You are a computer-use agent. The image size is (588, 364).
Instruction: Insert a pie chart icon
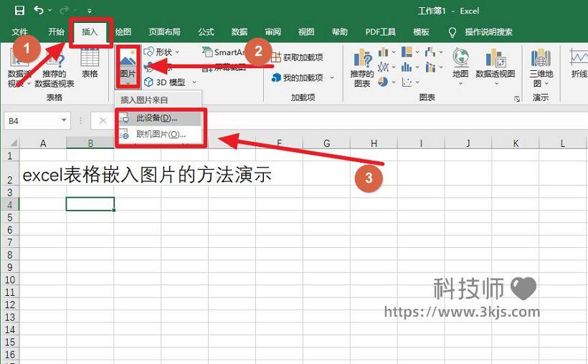click(383, 82)
